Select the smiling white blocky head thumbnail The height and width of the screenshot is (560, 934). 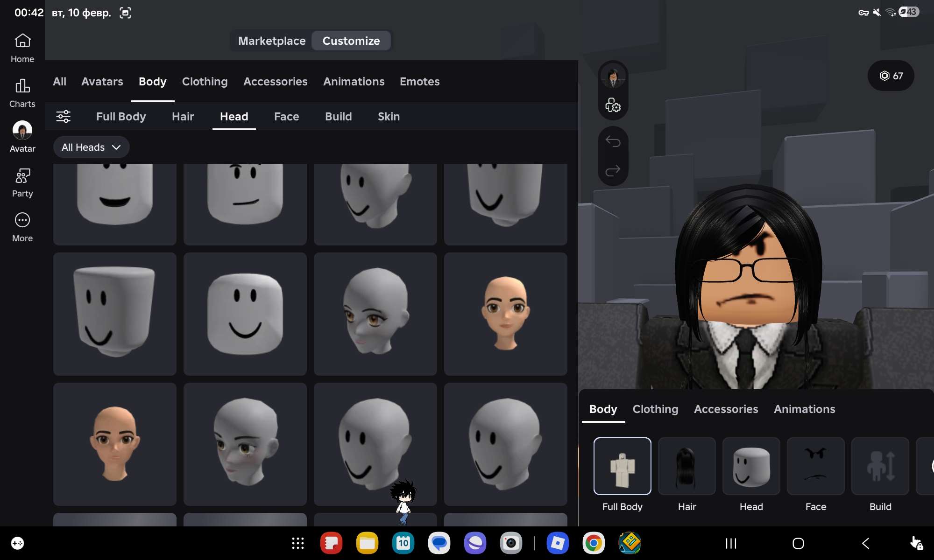(245, 314)
